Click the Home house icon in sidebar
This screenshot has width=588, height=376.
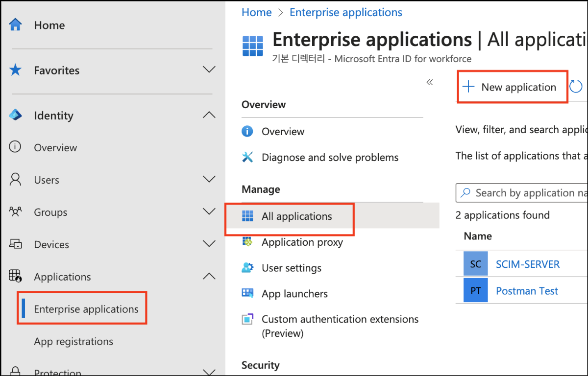[x=16, y=25]
